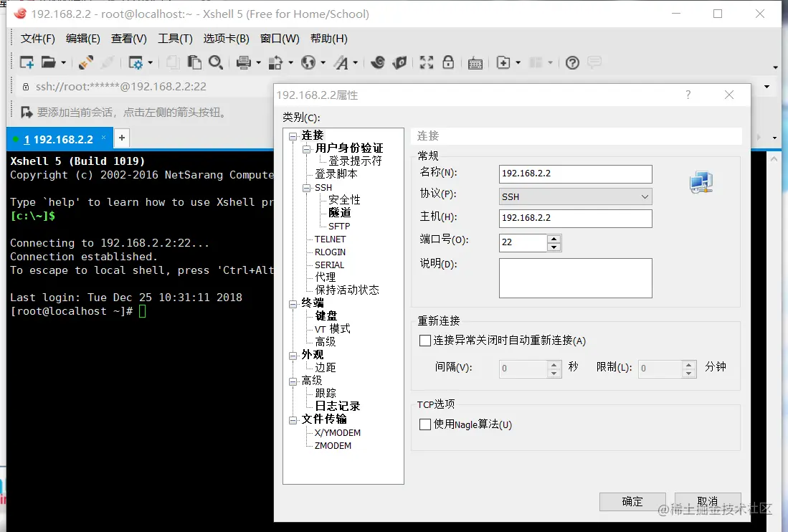The height and width of the screenshot is (532, 788).
Task: Open the 协议 SSH protocol dropdown
Action: 576,196
